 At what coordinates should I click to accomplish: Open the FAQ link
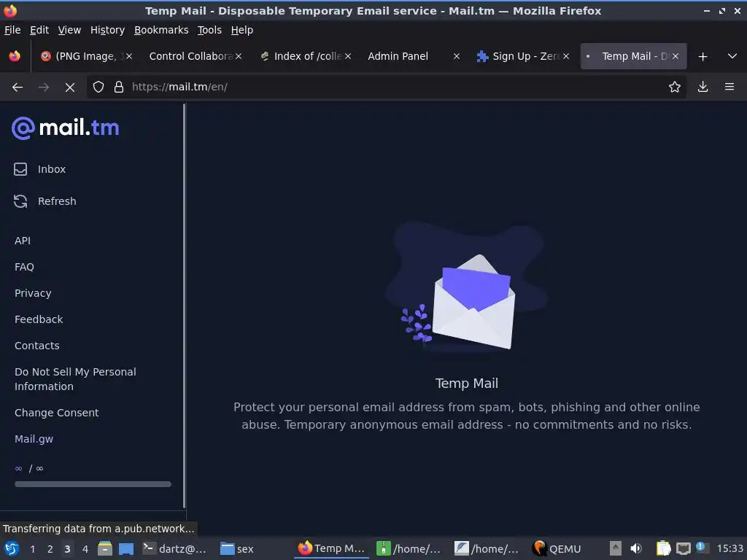[x=24, y=267]
